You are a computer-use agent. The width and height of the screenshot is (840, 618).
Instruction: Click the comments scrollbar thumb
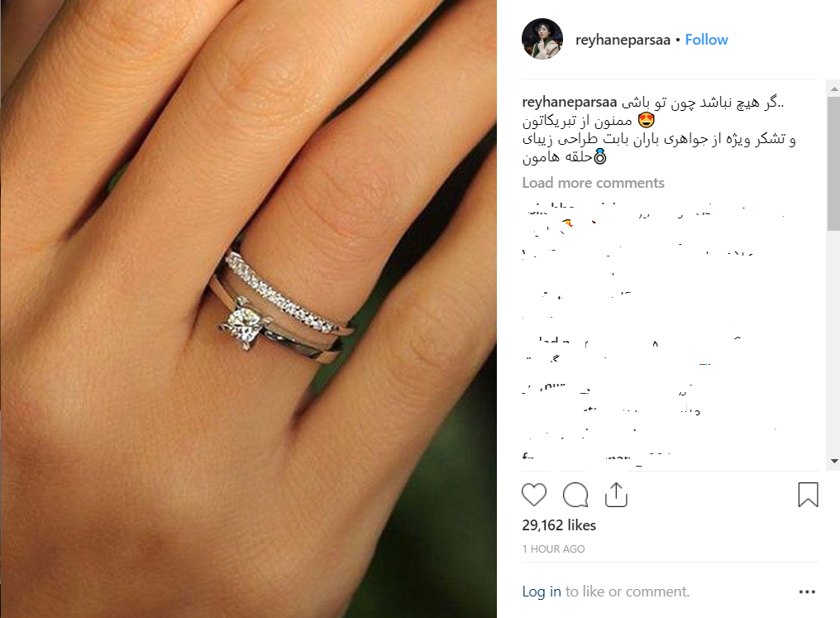pyautogui.click(x=833, y=164)
